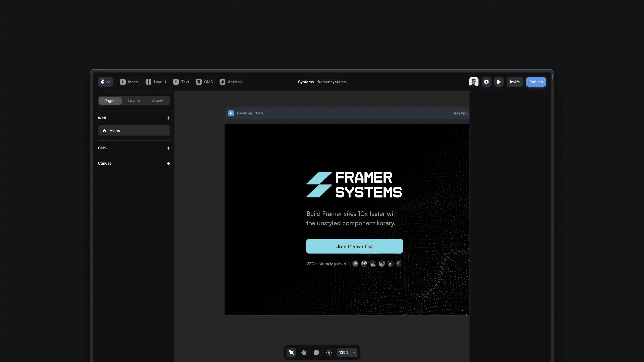
Task: Open the Layout toolbar menu
Action: (x=156, y=82)
